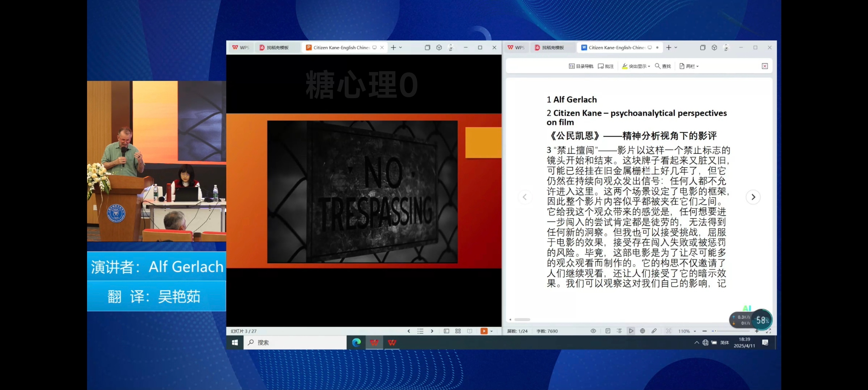This screenshot has width=868, height=390.
Task: Click document horizontal scrollbar thumb
Action: pyautogui.click(x=522, y=320)
